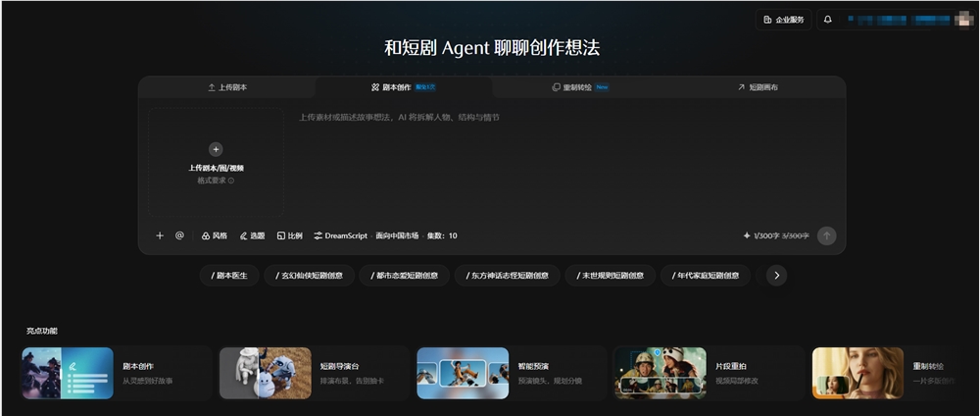This screenshot has height=416, width=980.
Task: Open the 比例 aspect ratio selector
Action: point(289,235)
